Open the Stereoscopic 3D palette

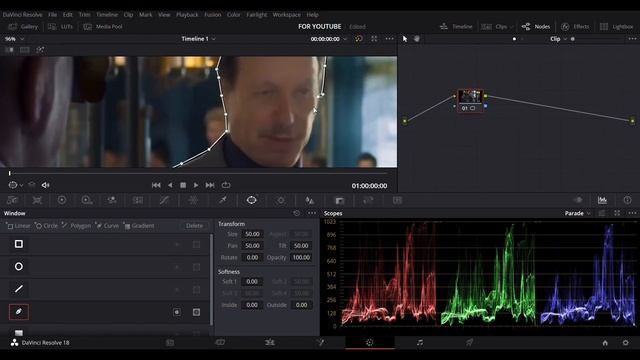coord(398,200)
